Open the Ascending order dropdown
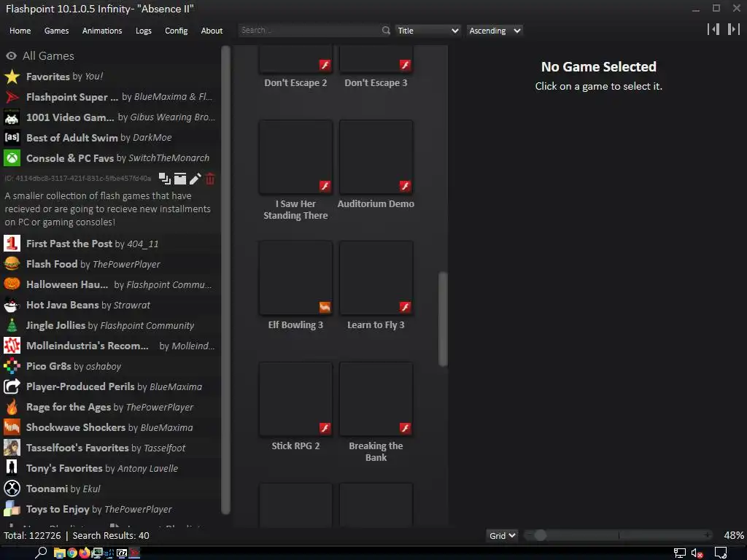 tap(495, 31)
